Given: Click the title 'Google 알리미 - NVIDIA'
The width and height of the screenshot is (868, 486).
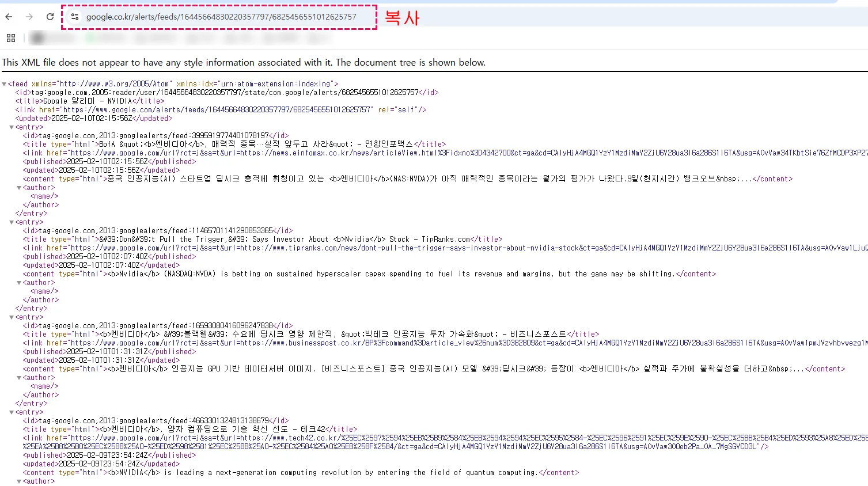Looking at the screenshot, I should point(90,101).
